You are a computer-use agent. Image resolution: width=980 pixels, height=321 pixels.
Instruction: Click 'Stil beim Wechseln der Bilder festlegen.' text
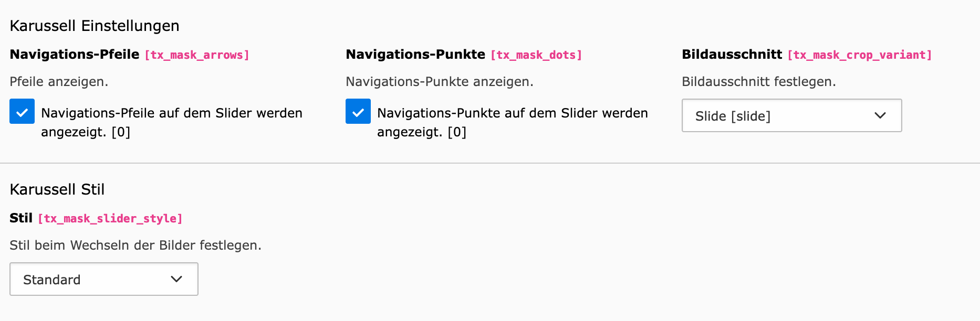coord(135,245)
